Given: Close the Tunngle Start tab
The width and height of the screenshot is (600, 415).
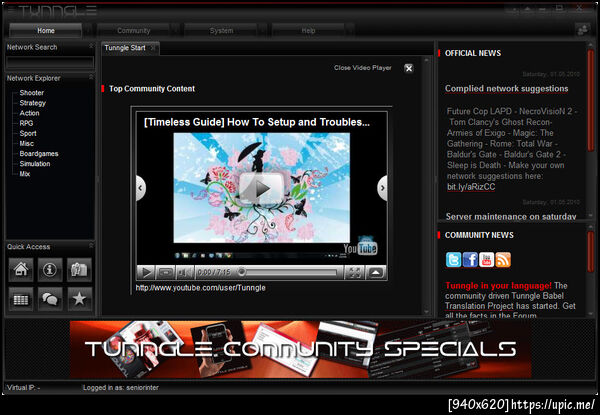Looking at the screenshot, I should (152, 48).
